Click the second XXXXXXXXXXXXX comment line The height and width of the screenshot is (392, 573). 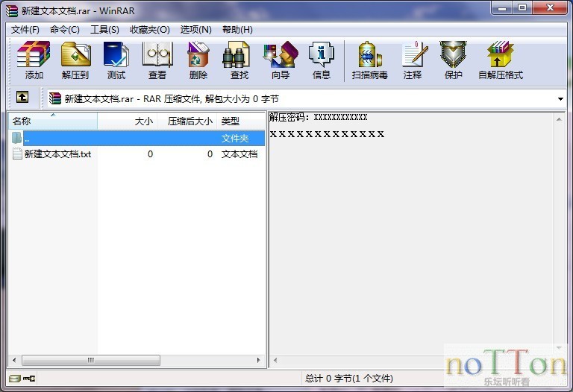tap(327, 134)
